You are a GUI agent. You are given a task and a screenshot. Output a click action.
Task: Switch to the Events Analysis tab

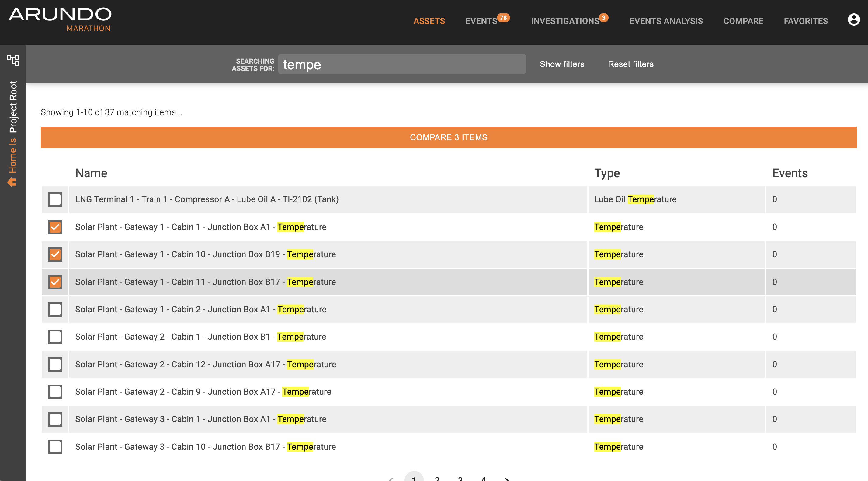pyautogui.click(x=666, y=21)
